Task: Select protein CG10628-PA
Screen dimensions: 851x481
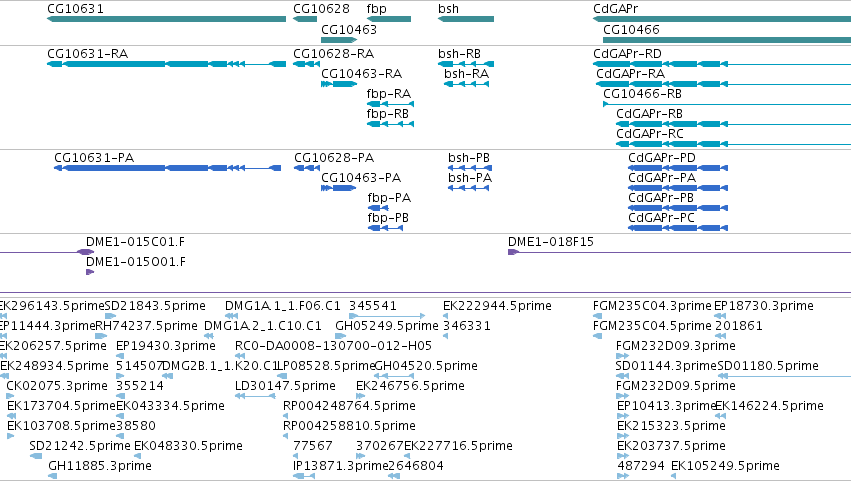Action: 334,158
